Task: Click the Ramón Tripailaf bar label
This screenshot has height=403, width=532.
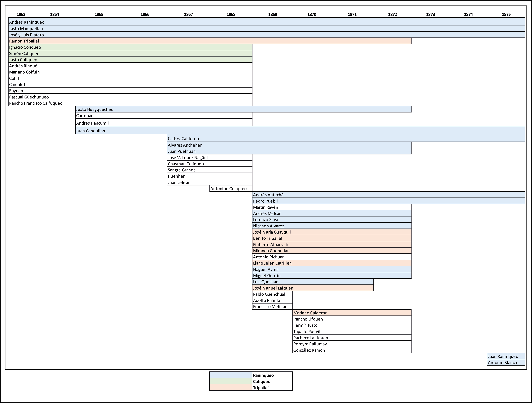Action: 24,41
